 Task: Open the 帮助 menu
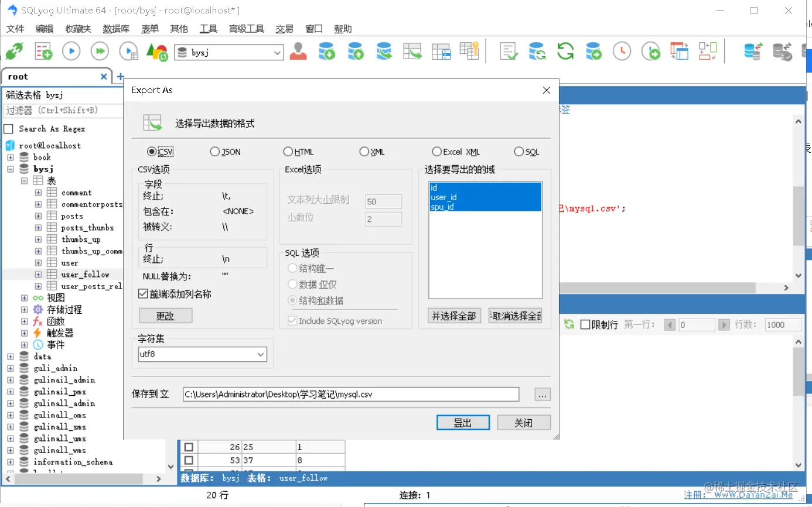click(x=343, y=29)
